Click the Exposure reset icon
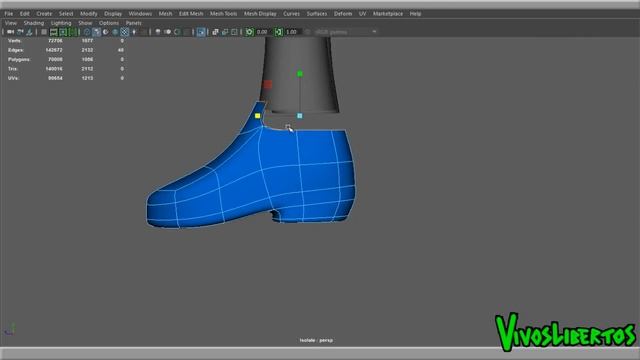 click(249, 32)
